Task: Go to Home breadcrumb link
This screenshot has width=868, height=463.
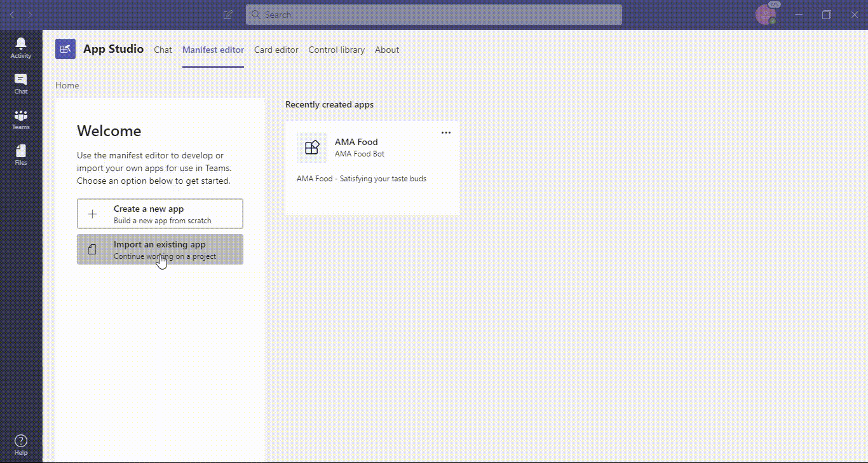Action: [67, 85]
